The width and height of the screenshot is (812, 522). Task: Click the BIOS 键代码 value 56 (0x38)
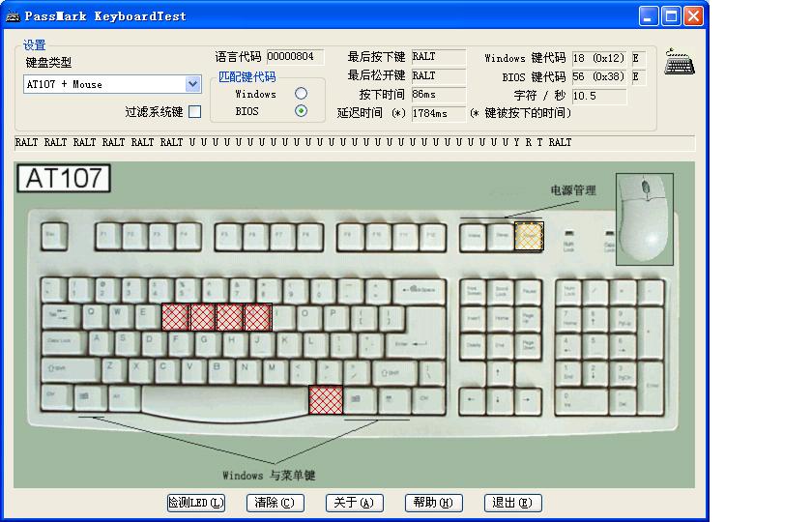(599, 76)
